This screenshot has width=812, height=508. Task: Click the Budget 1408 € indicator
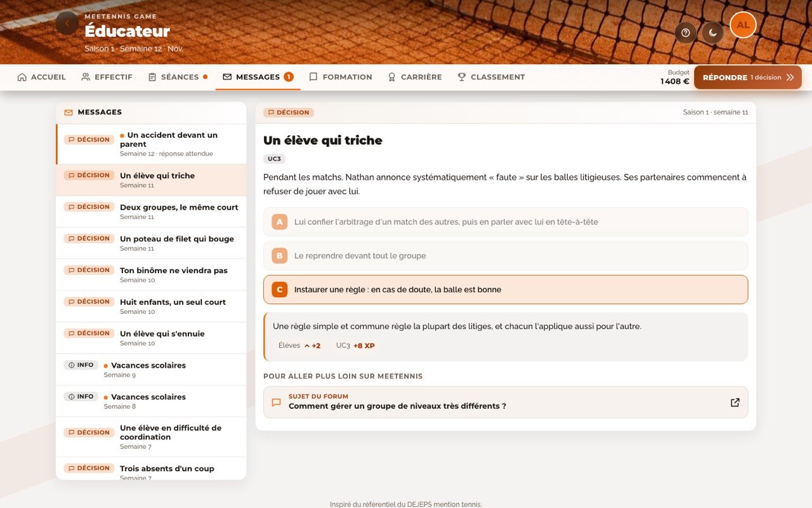click(x=675, y=77)
